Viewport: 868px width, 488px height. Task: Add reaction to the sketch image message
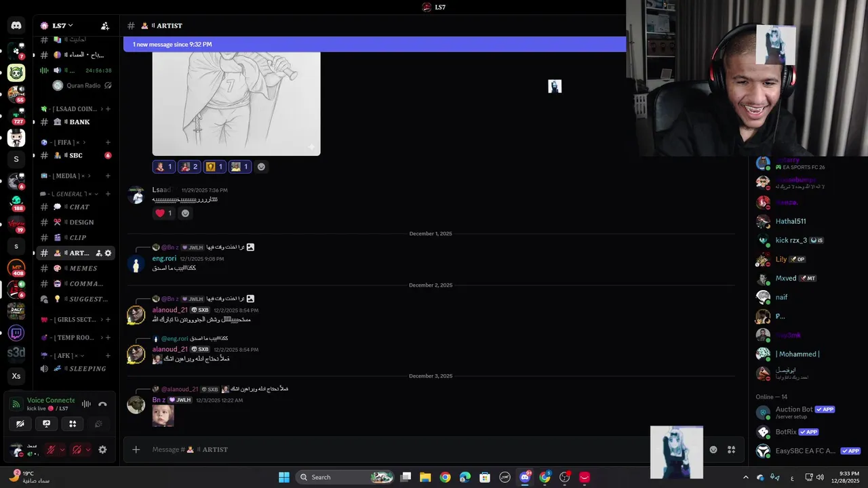point(261,167)
